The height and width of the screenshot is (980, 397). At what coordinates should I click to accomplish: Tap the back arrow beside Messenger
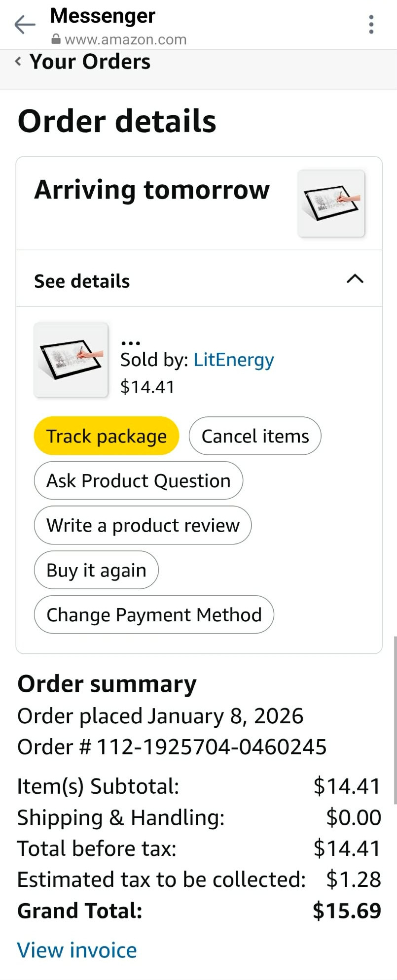[25, 24]
